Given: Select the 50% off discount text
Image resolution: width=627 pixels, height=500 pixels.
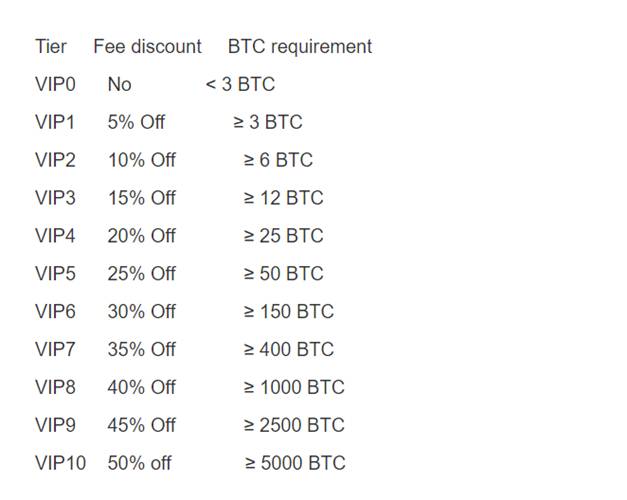Looking at the screenshot, I should point(140,463).
